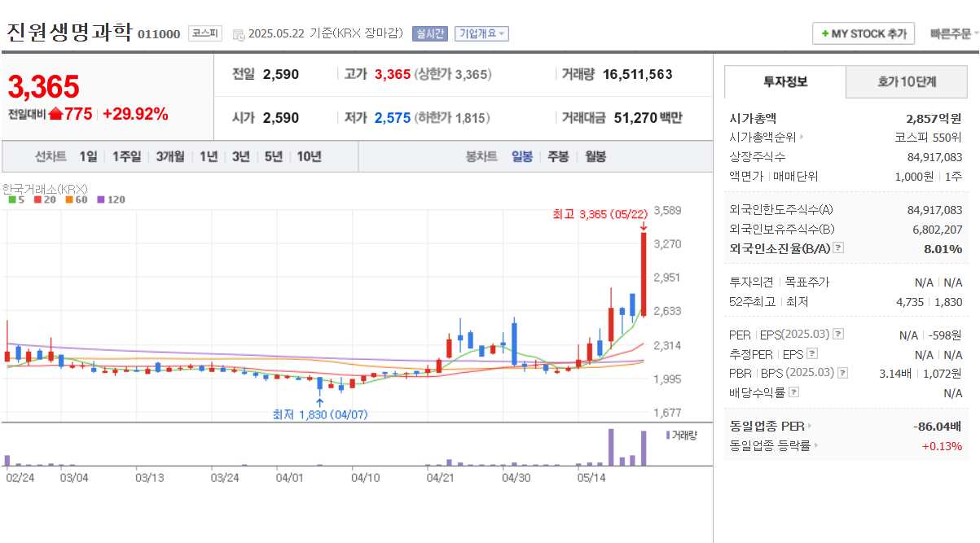Click the 액면가 value 1,000원

click(x=915, y=176)
